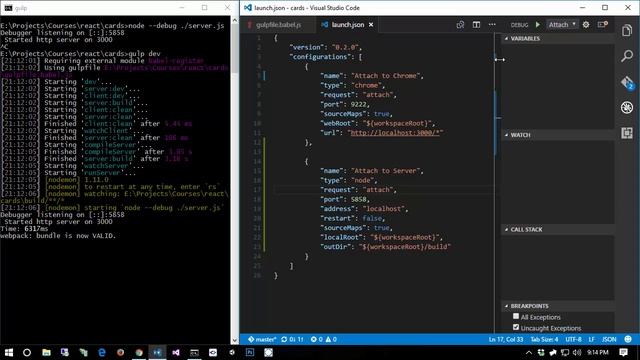Image resolution: width=640 pixels, height=360 pixels.
Task: Open the Attach configuration dropdown
Action: point(562,24)
